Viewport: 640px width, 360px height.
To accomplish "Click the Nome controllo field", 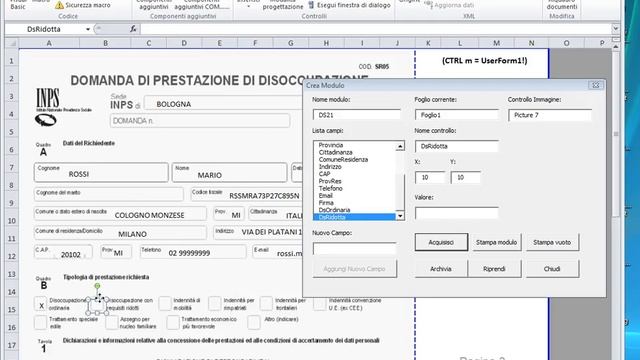I will coord(457,146).
